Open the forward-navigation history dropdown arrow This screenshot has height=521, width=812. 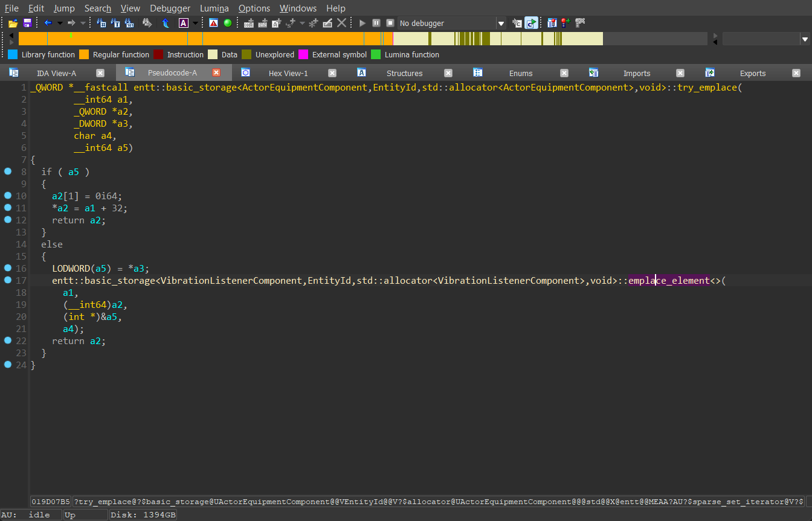pyautogui.click(x=83, y=23)
